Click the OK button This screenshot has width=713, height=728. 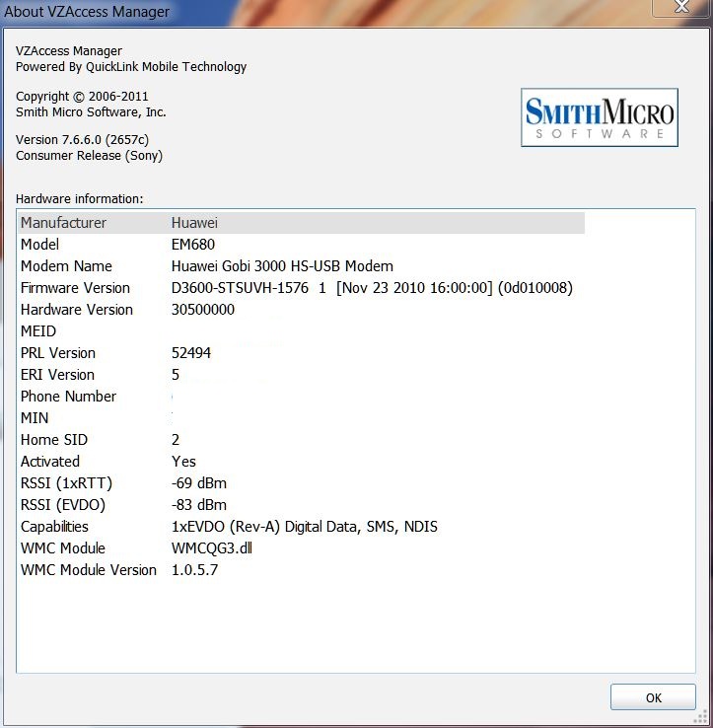(x=653, y=696)
